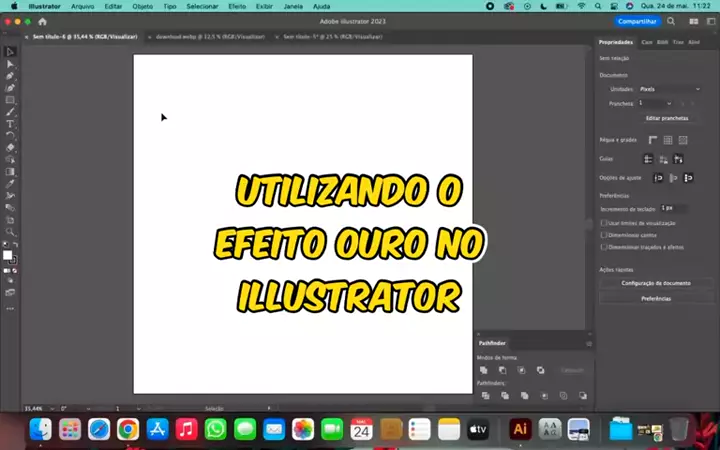This screenshot has width=720, height=450.
Task: Select the Rotate tool
Action: pyautogui.click(x=10, y=136)
